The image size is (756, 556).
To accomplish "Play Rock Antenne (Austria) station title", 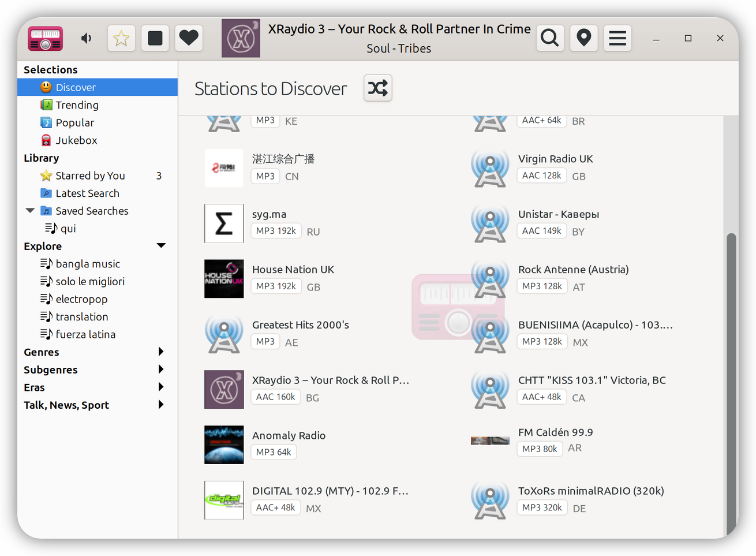I will click(x=574, y=270).
